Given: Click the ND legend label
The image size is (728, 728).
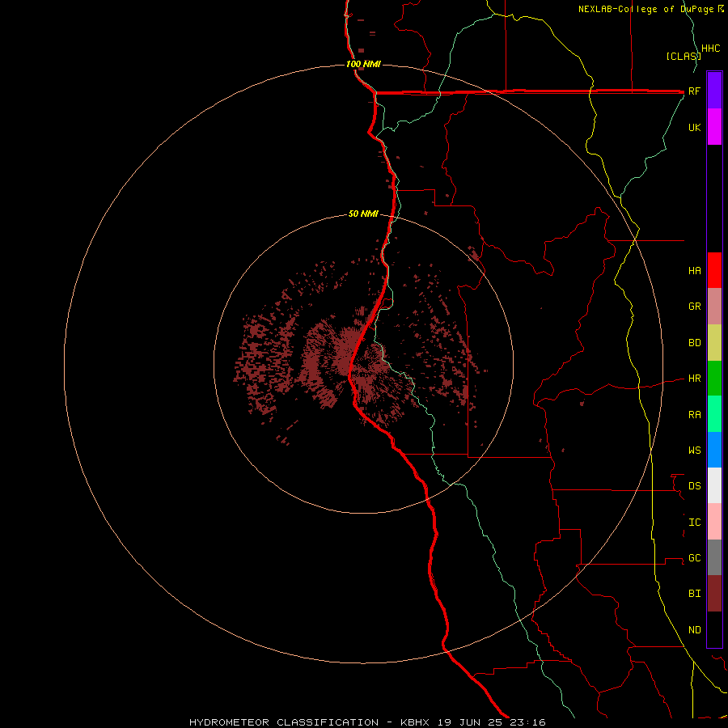Looking at the screenshot, I should pos(694,630).
